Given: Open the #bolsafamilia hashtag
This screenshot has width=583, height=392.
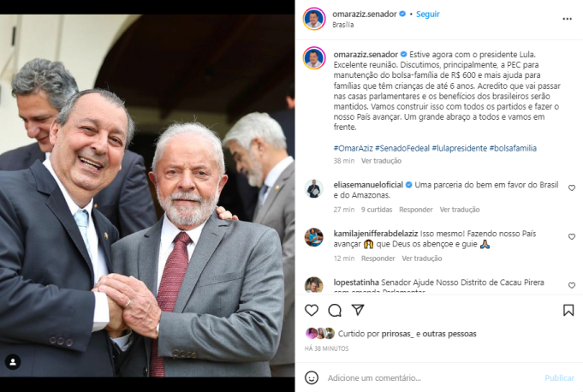Looking at the screenshot, I should coord(513,148).
